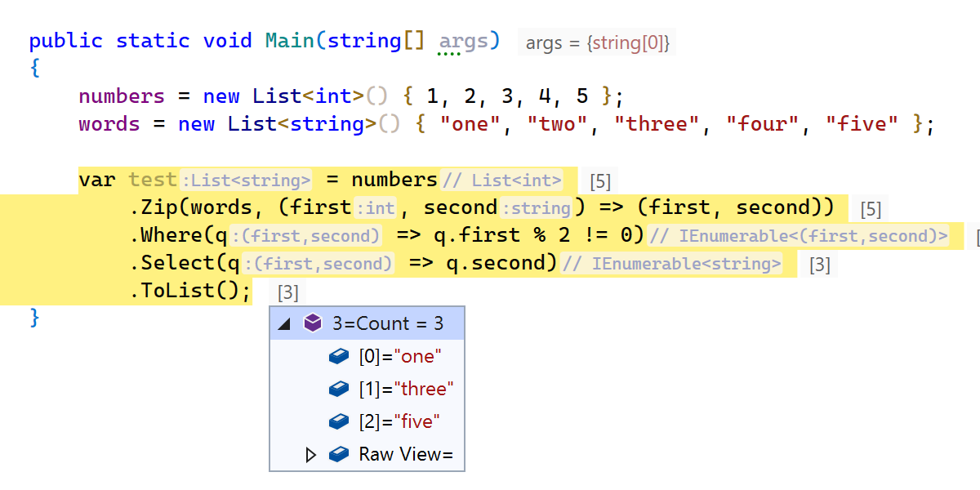Click the var keyword
Screen dimensions: 980x490
tap(97, 180)
